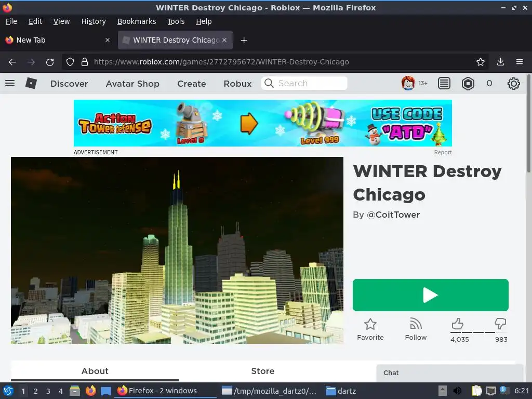Viewport: 532px width, 399px height.
Task: Open a new browser tab
Action: pyautogui.click(x=244, y=41)
